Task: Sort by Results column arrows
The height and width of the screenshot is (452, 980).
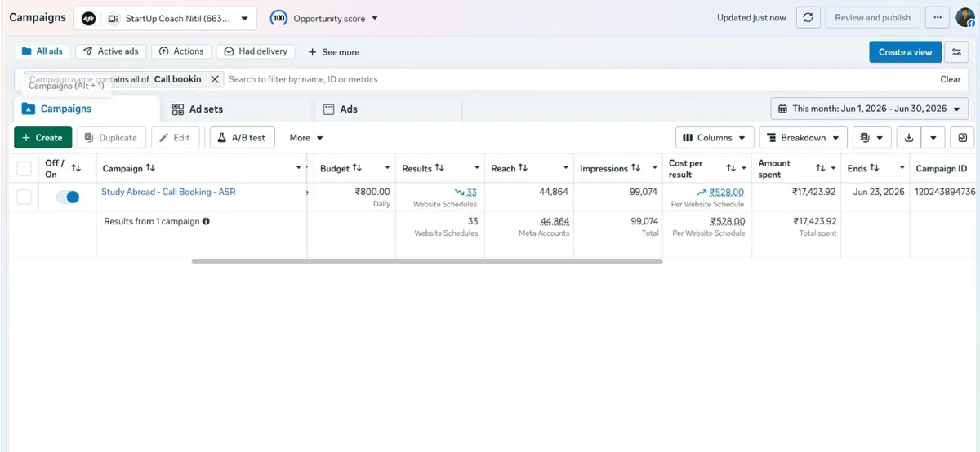Action: click(439, 168)
